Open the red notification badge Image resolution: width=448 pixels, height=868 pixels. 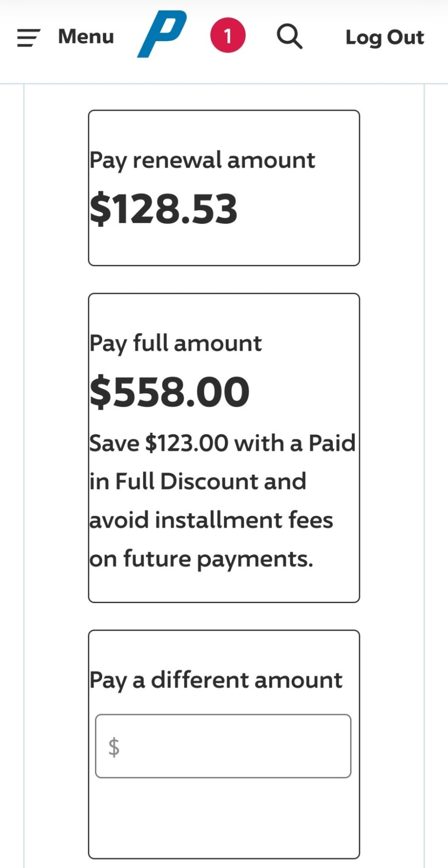click(x=228, y=35)
